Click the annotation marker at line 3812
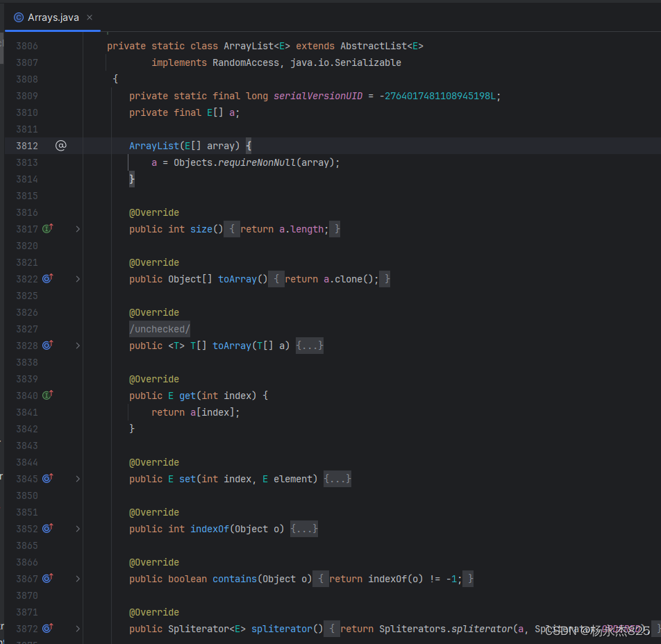This screenshot has height=644, width=661. (x=61, y=145)
